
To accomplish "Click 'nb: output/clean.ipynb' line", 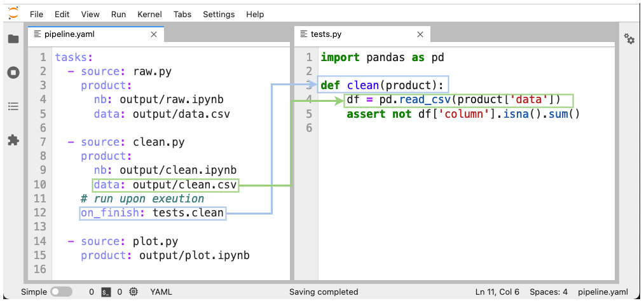I will (x=165, y=170).
